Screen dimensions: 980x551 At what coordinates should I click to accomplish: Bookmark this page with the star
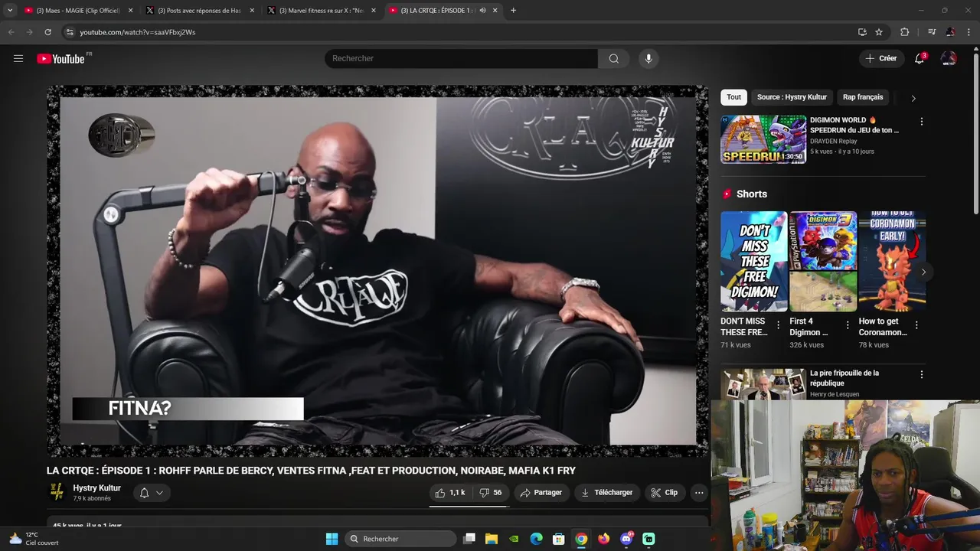pos(879,32)
